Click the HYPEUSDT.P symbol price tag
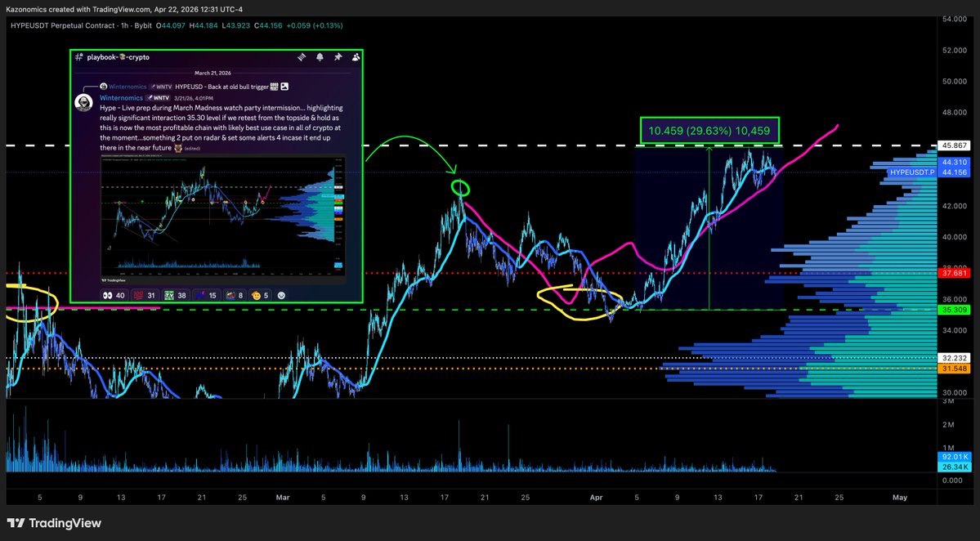 pos(912,172)
